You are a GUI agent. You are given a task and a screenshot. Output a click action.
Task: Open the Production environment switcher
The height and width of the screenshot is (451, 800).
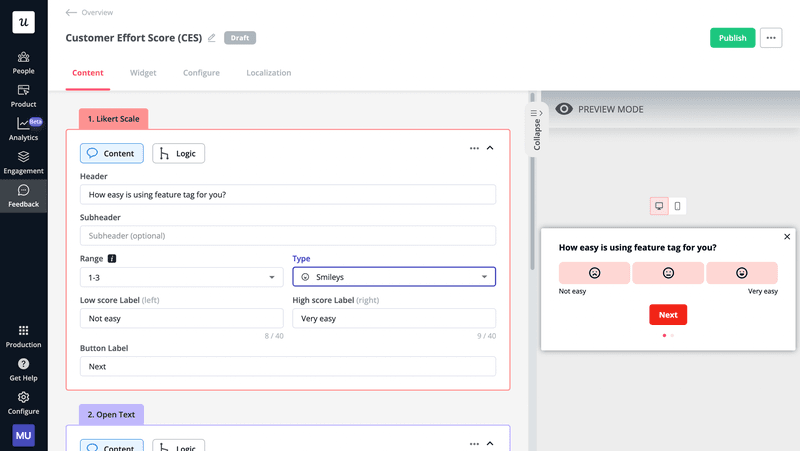coord(23,337)
